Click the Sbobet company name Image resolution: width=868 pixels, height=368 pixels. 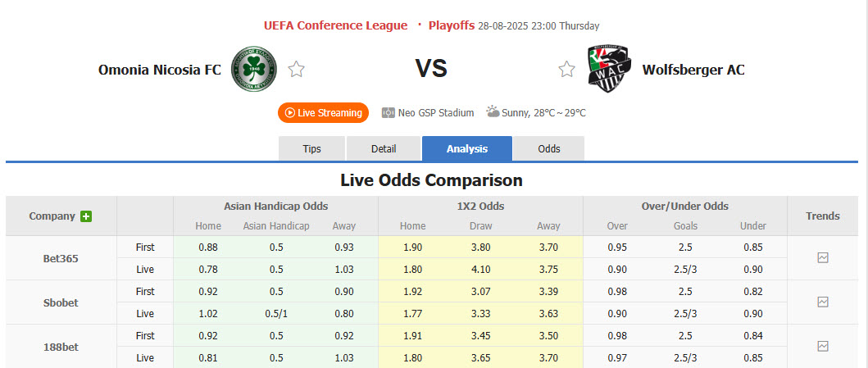click(61, 302)
